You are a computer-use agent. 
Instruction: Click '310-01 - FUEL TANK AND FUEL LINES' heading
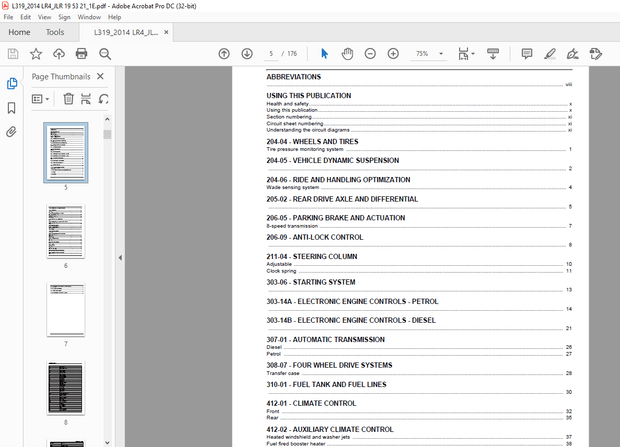tap(326, 384)
